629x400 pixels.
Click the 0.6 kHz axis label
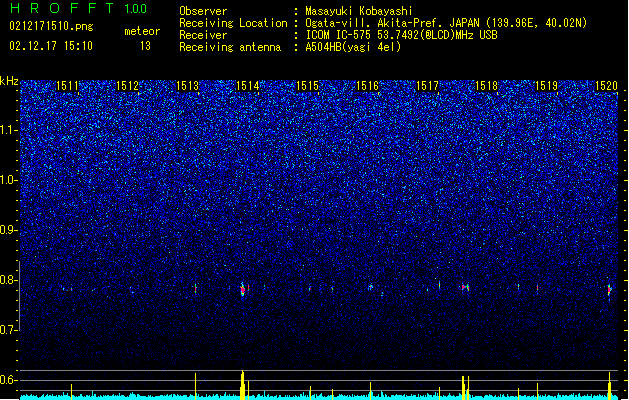click(x=9, y=380)
